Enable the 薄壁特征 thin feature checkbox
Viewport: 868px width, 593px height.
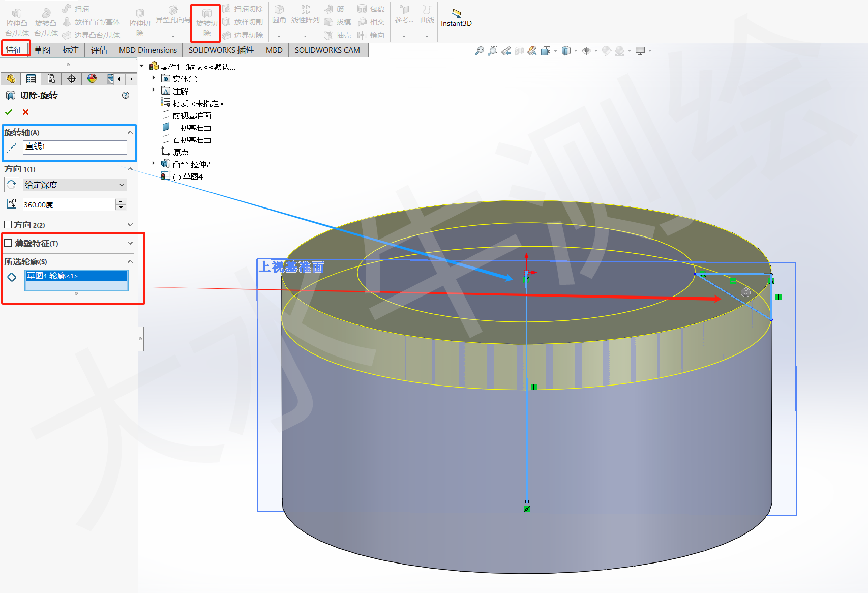8,243
